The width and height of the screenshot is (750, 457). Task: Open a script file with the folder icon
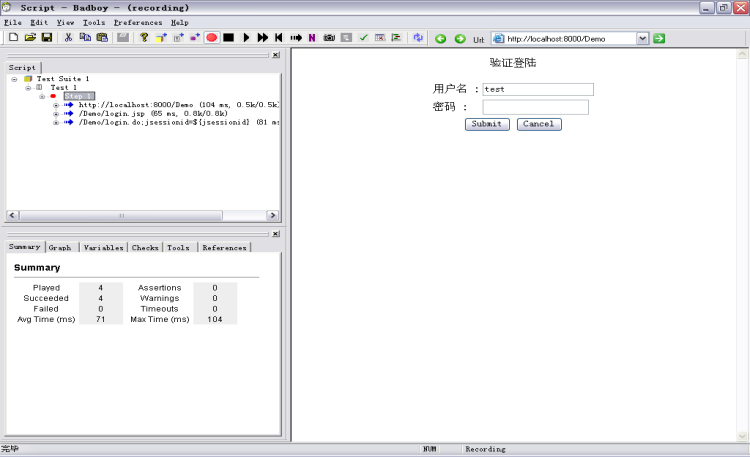click(30, 37)
